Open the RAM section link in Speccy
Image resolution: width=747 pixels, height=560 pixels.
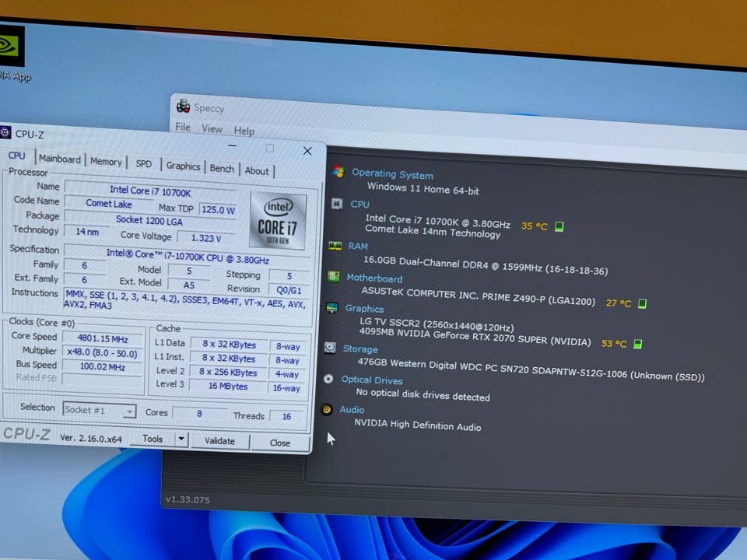click(358, 247)
